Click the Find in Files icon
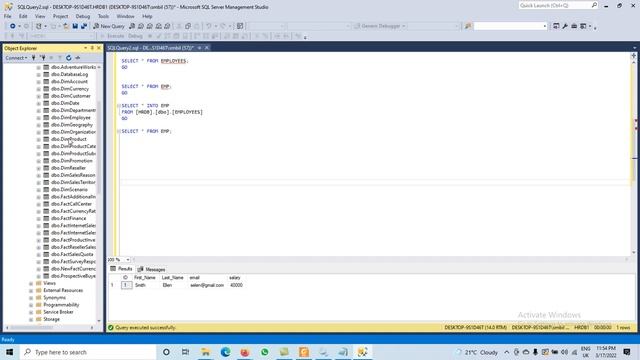 coord(468,26)
